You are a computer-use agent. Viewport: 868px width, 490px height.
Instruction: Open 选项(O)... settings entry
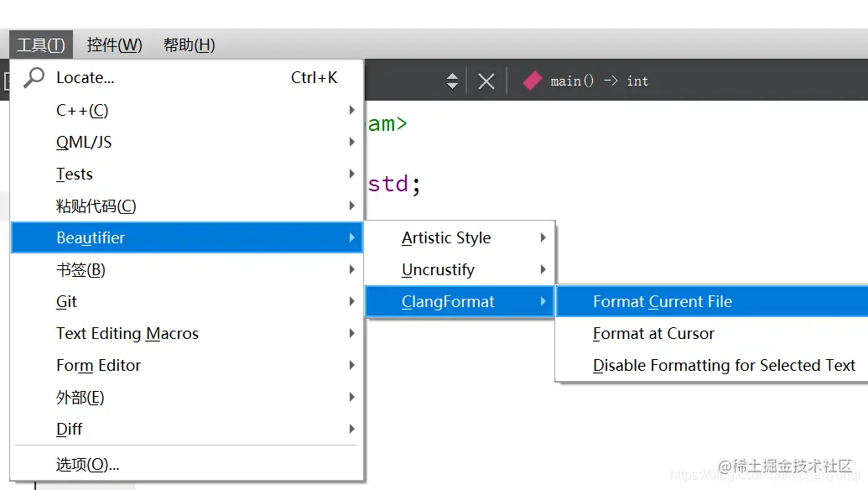tap(187, 464)
